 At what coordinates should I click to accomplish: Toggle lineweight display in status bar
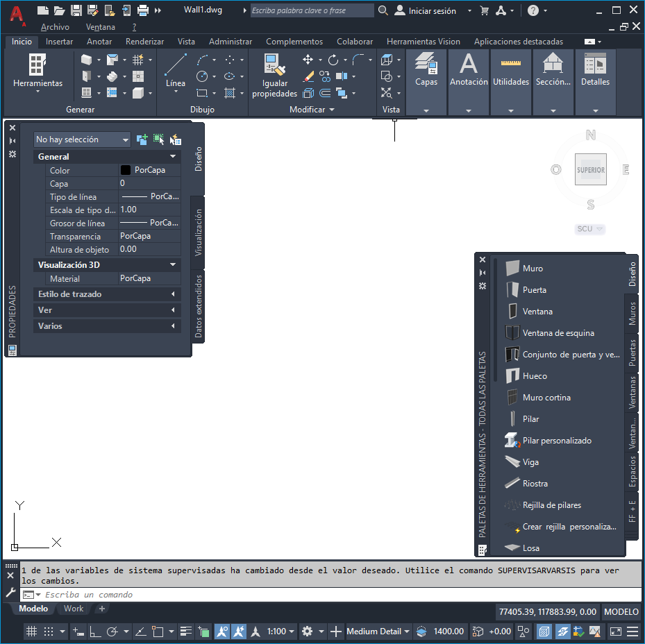[x=186, y=632]
